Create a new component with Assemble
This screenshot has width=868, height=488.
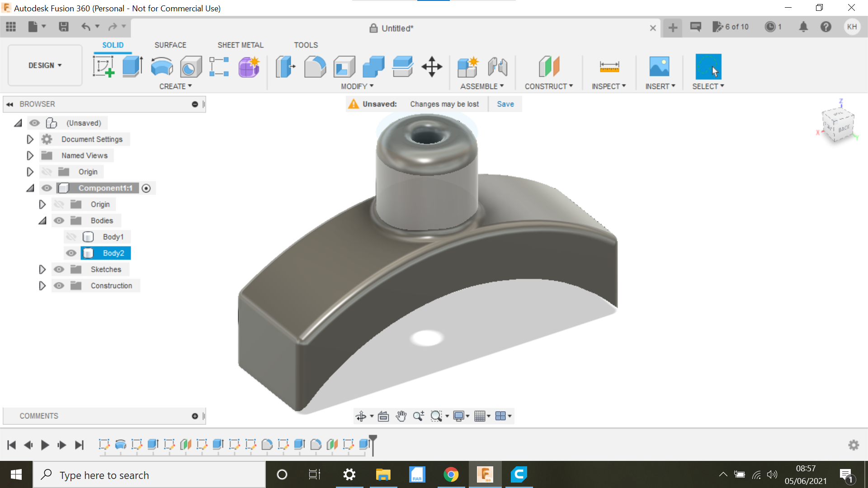(468, 66)
